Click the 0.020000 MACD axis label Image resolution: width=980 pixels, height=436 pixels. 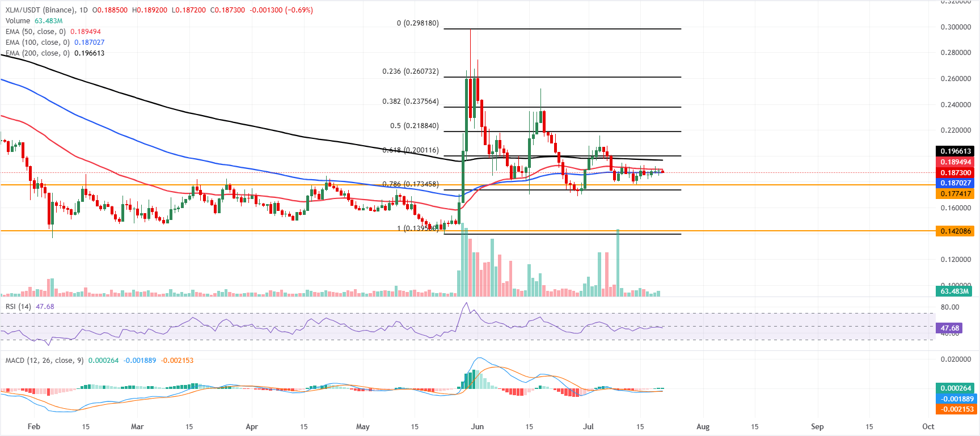click(x=956, y=359)
